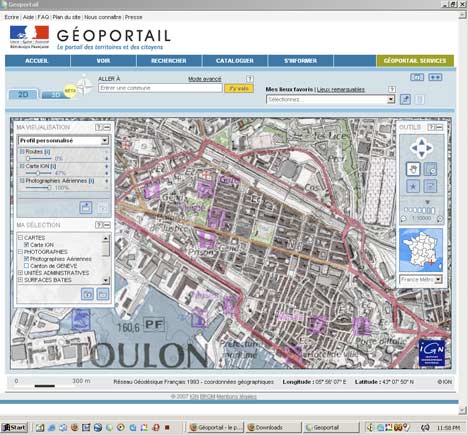Screen dimensions: 468x435
Task: Open help for Outils panel
Action: [431, 127]
